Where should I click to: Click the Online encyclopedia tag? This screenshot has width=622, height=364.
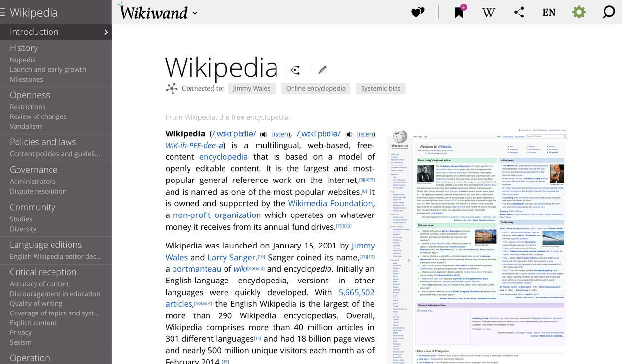(315, 88)
